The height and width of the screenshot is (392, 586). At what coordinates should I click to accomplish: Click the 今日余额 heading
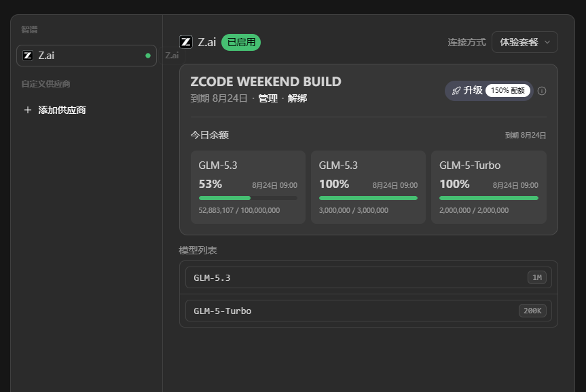coord(210,135)
